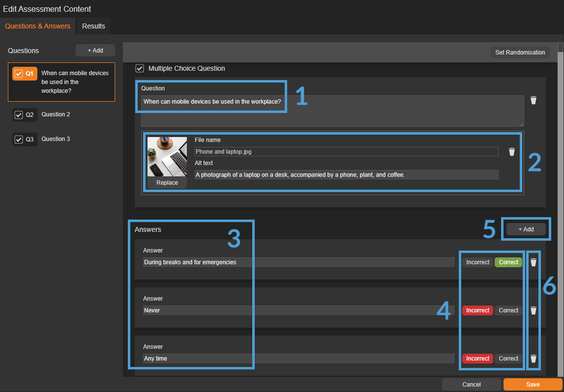Toggle the Q1 question checkbox

point(19,74)
